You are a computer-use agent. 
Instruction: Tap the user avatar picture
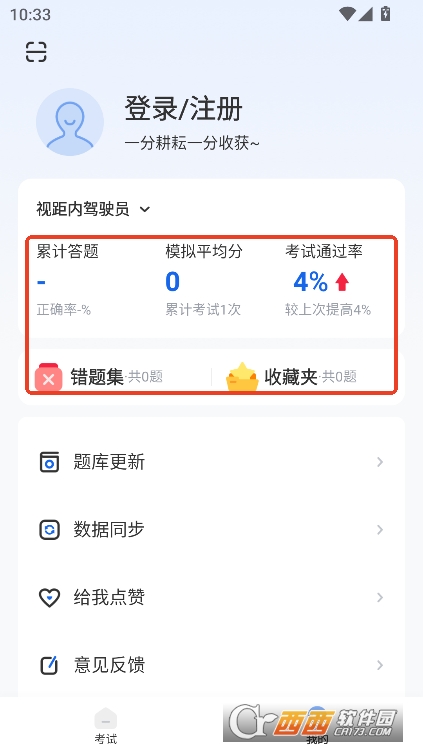coord(70,122)
